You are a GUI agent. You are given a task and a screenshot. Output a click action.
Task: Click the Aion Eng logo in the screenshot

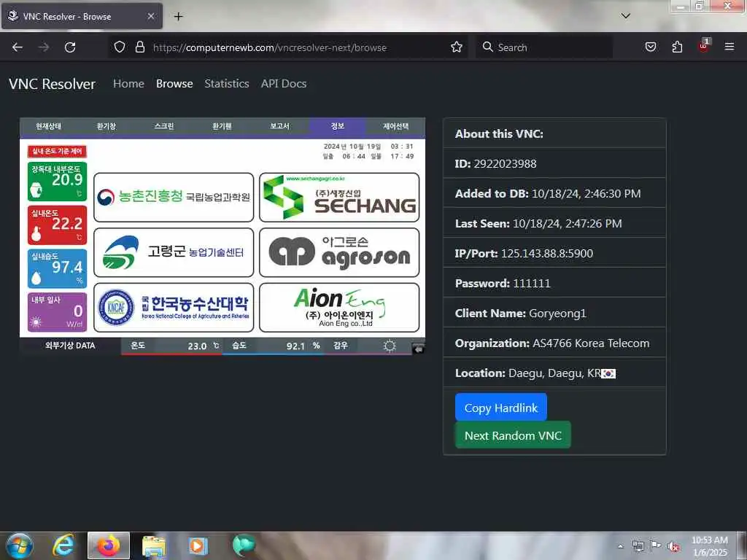pos(339,307)
